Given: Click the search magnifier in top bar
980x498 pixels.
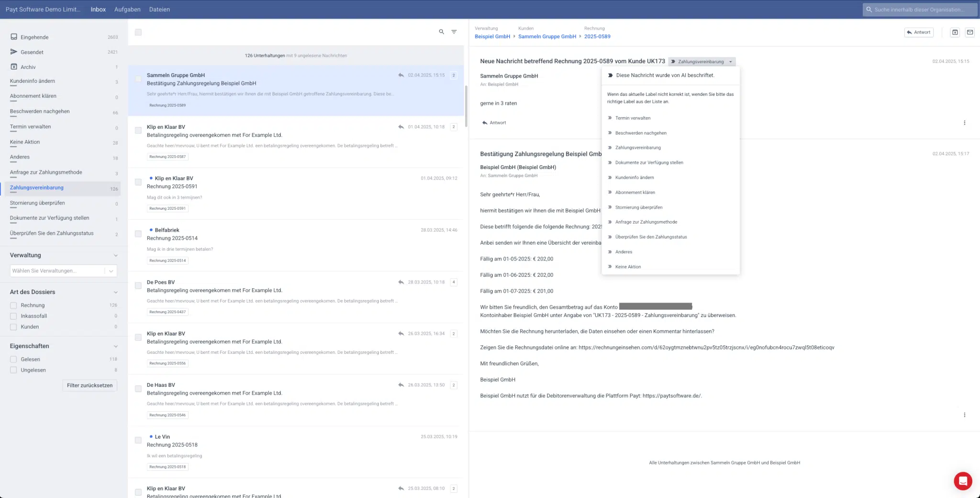Looking at the screenshot, I should click(869, 10).
